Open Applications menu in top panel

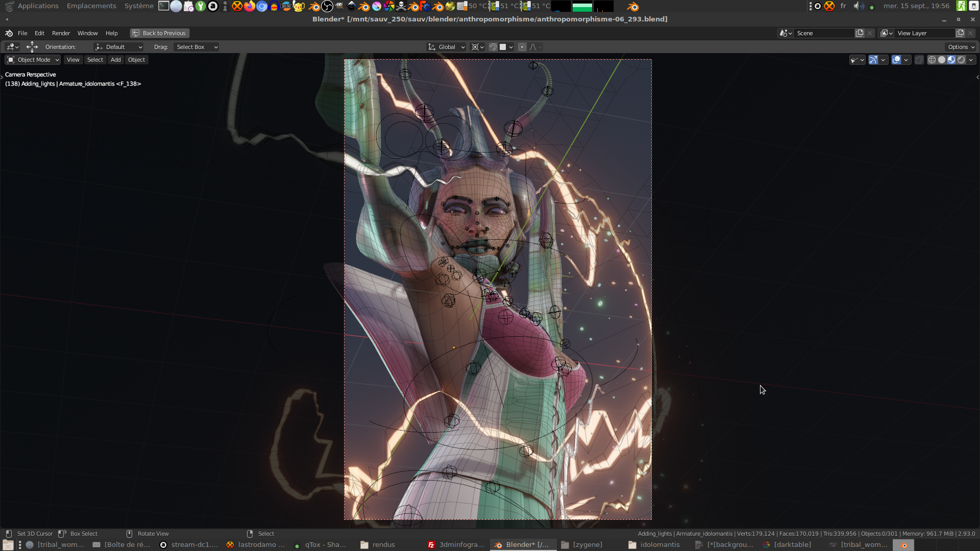click(38, 6)
